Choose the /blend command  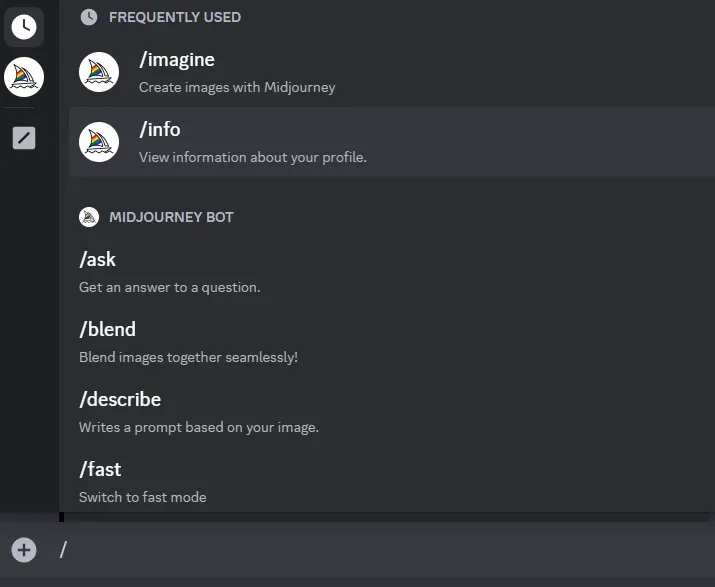[x=107, y=330]
